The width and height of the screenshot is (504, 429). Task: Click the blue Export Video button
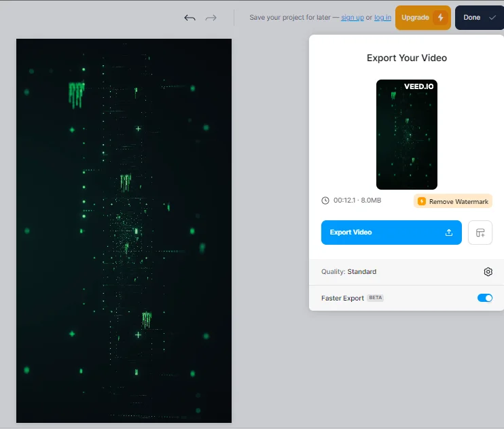(x=391, y=233)
